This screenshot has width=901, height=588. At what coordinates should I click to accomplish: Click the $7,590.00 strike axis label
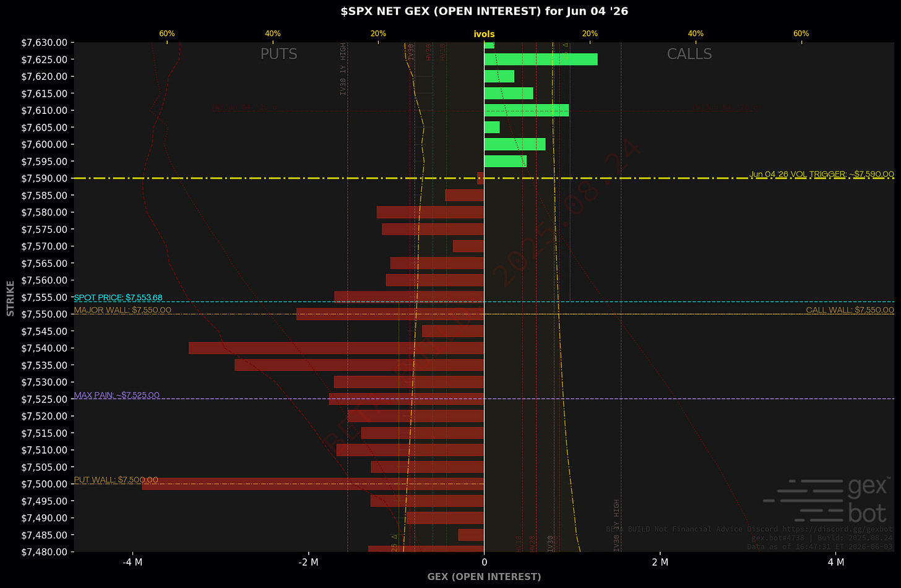pos(44,178)
